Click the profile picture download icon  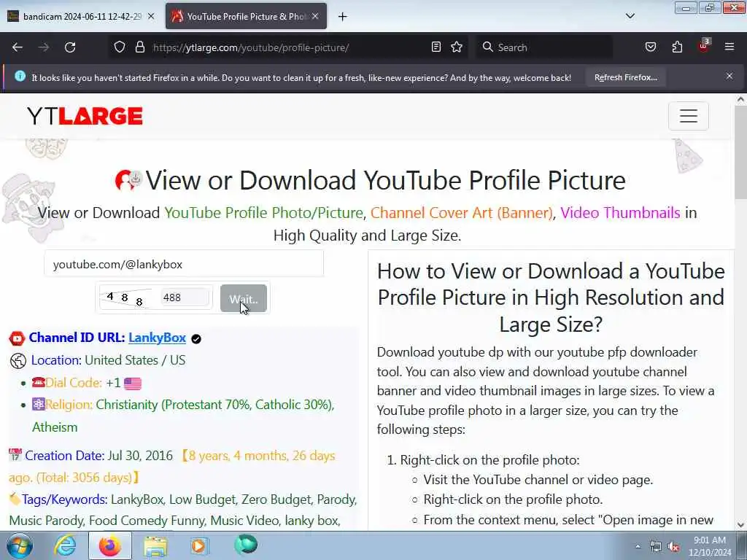[x=128, y=180]
